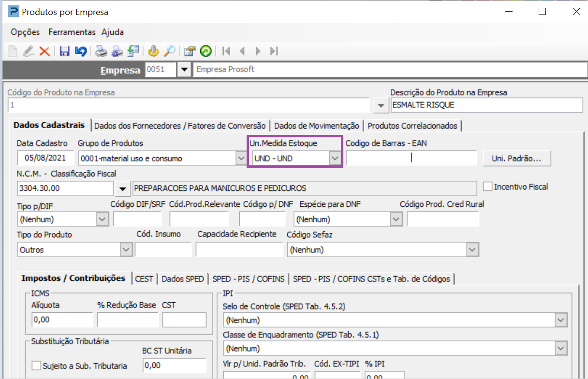Toggle the Incentivo Fiscal checkbox

pos(487,187)
